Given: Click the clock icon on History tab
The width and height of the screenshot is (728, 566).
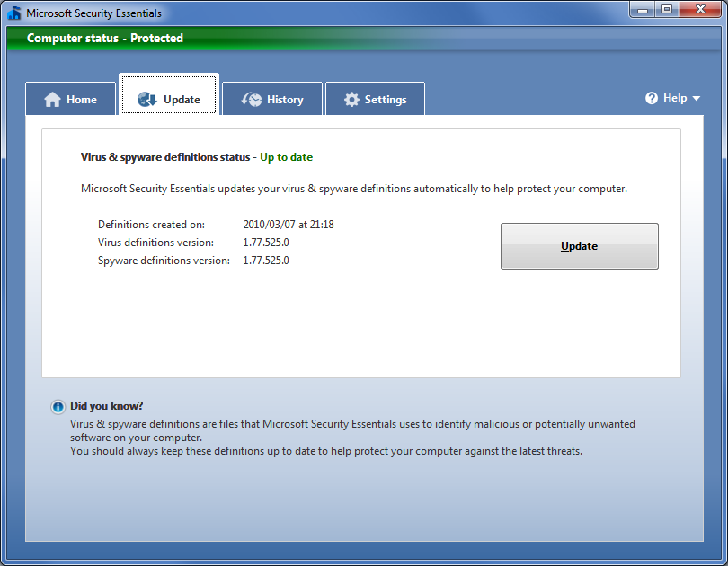Looking at the screenshot, I should coord(252,100).
